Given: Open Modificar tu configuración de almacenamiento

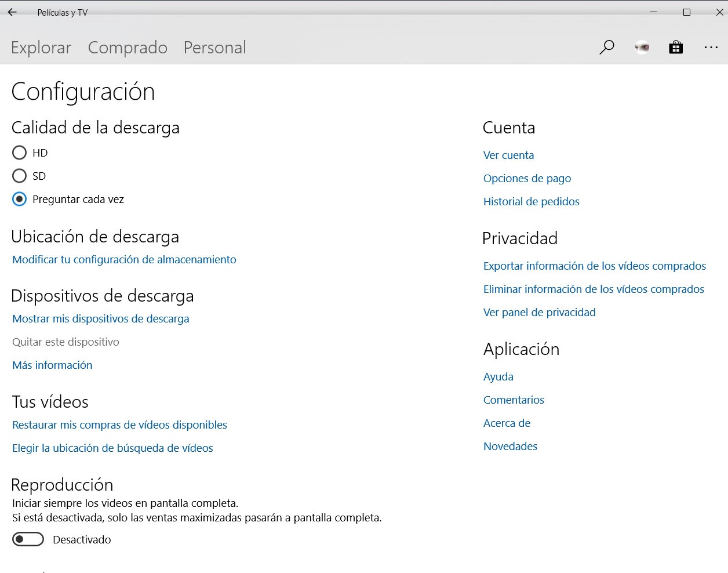Looking at the screenshot, I should [x=124, y=259].
